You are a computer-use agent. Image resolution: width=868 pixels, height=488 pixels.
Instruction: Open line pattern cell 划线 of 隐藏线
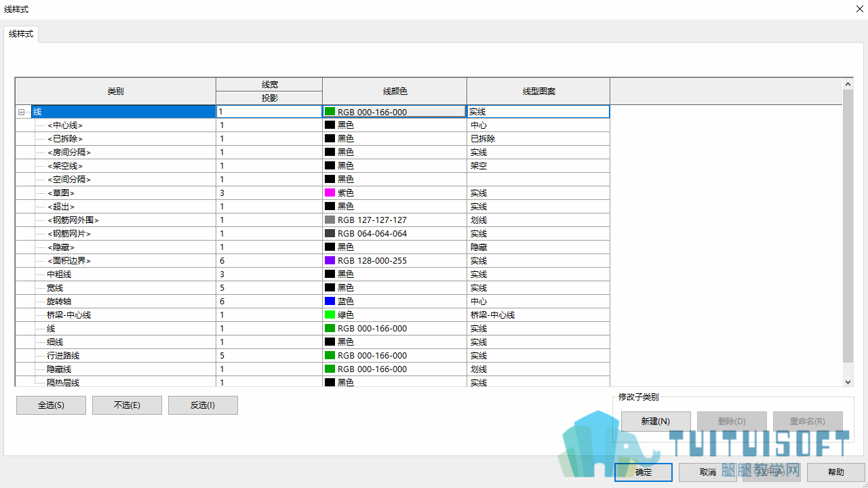(x=538, y=369)
